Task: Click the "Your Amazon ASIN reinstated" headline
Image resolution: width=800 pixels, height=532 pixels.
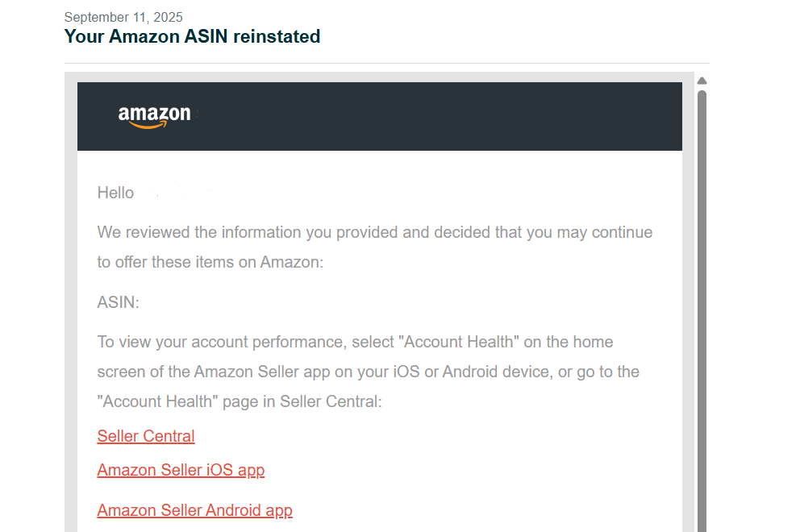Action: 192,36
